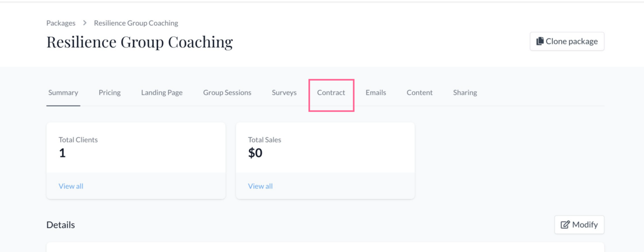Screen dimensions: 644x252
Task: Switch to the Pricing tab
Action: click(x=109, y=93)
